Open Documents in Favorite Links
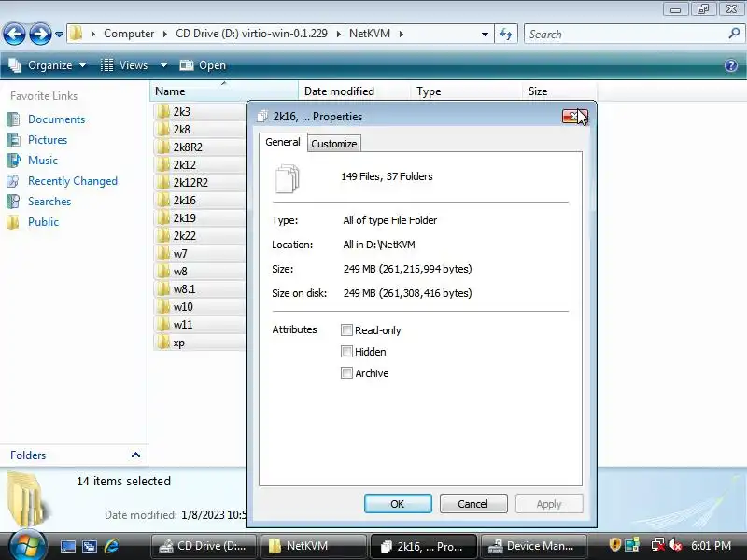The image size is (747, 560). [x=56, y=119]
